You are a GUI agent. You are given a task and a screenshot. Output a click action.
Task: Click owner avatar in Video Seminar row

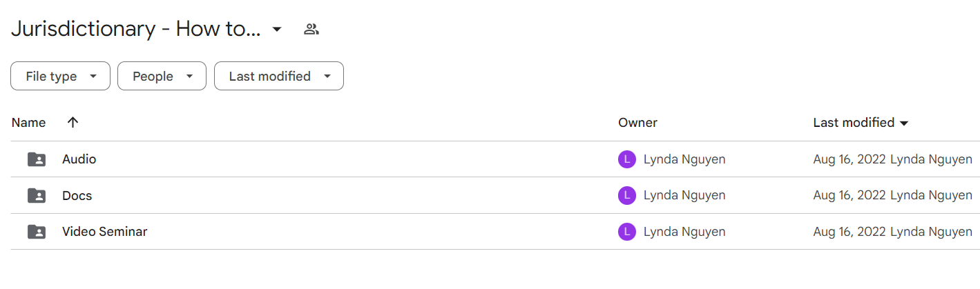626,232
